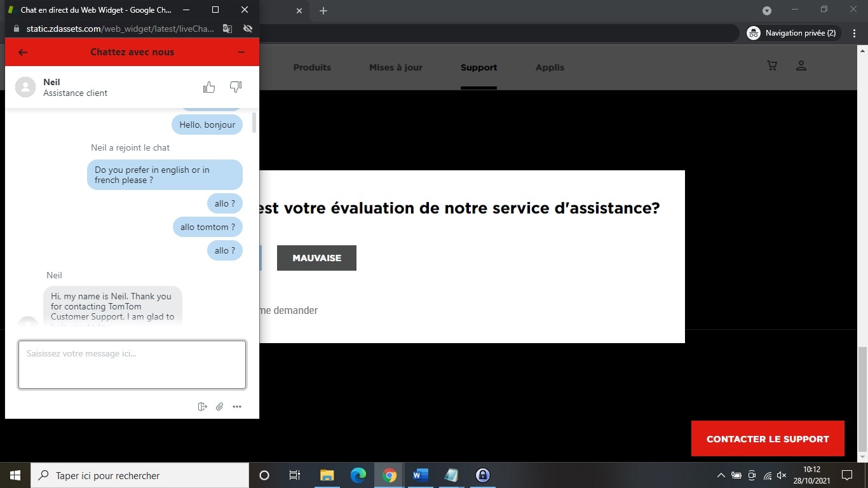The image size is (868, 488).
Task: Click the MAUVAISE rating button
Action: 316,258
